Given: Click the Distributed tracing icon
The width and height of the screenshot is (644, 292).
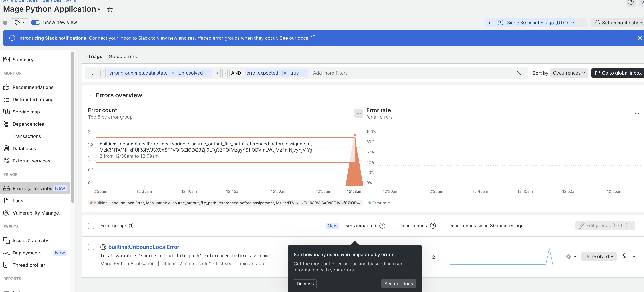Looking at the screenshot, I should (7, 99).
